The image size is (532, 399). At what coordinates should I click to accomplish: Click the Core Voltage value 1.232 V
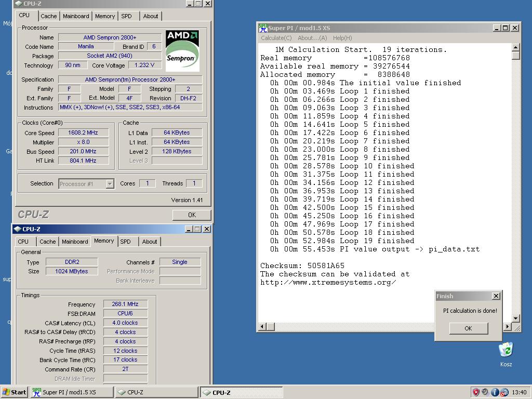pos(145,65)
